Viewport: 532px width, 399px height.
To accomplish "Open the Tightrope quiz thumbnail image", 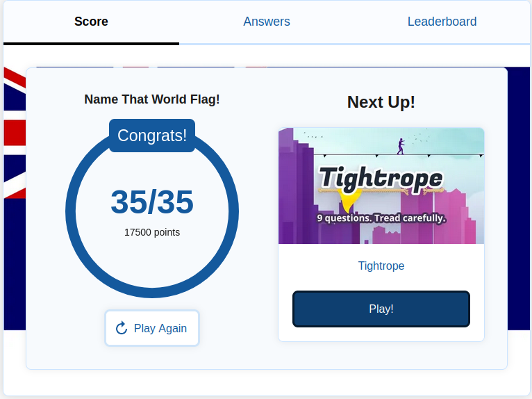I will (381, 186).
